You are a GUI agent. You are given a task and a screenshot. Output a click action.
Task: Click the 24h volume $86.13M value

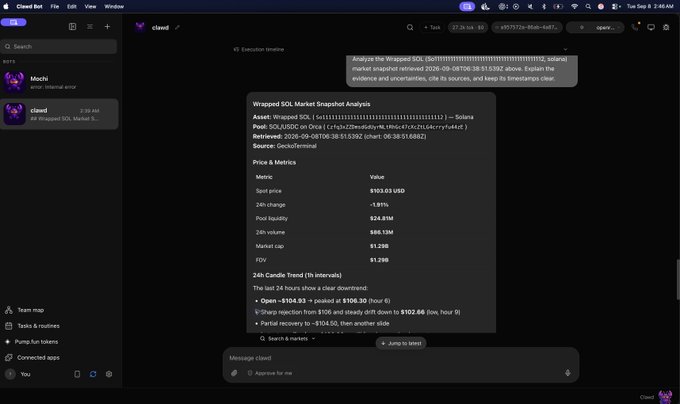coord(381,232)
